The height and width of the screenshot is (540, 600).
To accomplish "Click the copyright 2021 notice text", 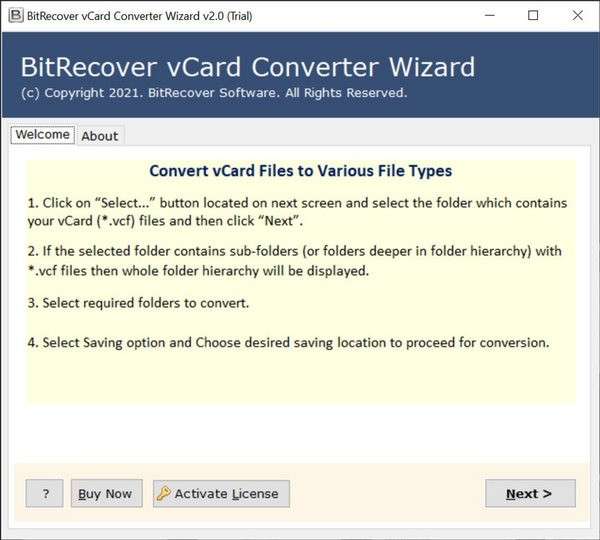I will click(214, 93).
